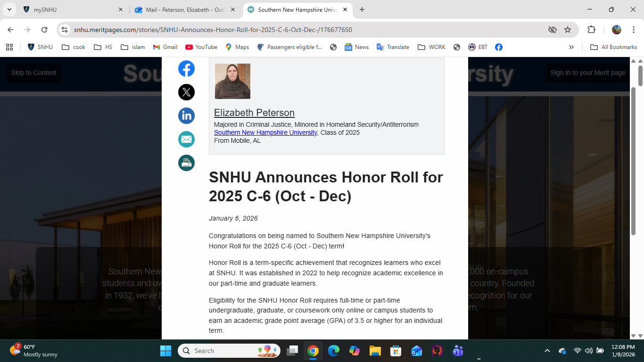Viewport: 644px width, 362px height.
Task: Open Chrome three-dot menu
Action: (x=634, y=30)
